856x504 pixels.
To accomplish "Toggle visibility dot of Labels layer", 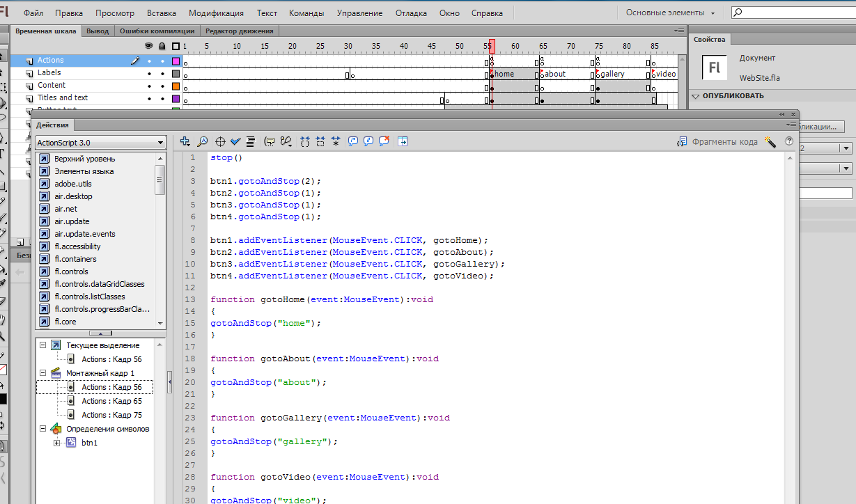I will (x=149, y=73).
